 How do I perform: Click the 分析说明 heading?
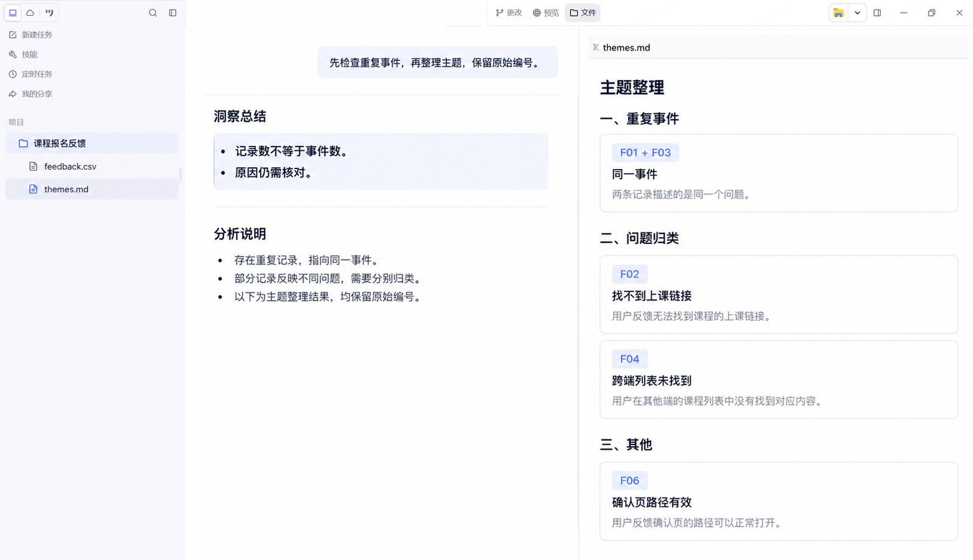[x=240, y=234]
